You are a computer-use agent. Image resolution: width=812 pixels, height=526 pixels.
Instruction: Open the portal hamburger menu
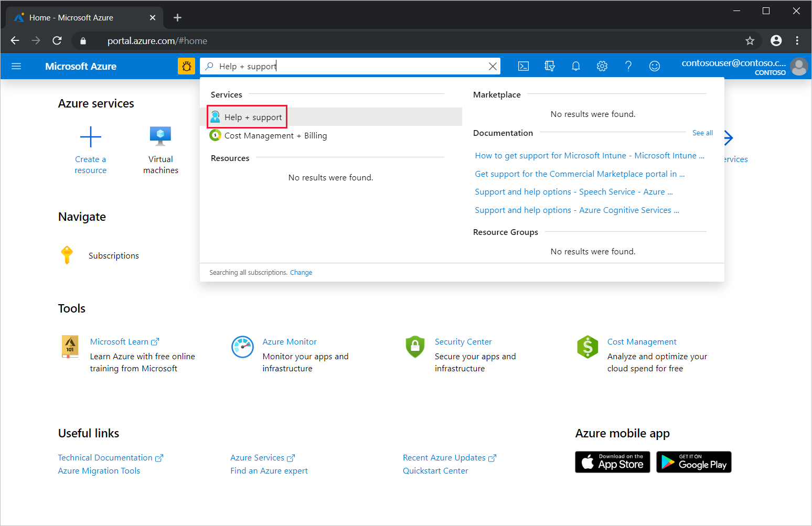tap(16, 66)
